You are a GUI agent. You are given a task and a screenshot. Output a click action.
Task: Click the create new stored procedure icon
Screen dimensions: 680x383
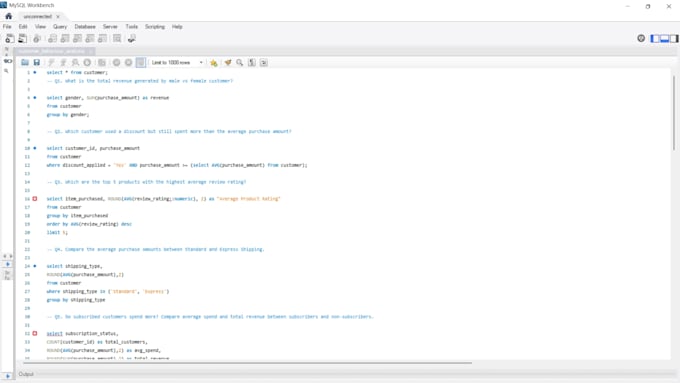(90, 39)
